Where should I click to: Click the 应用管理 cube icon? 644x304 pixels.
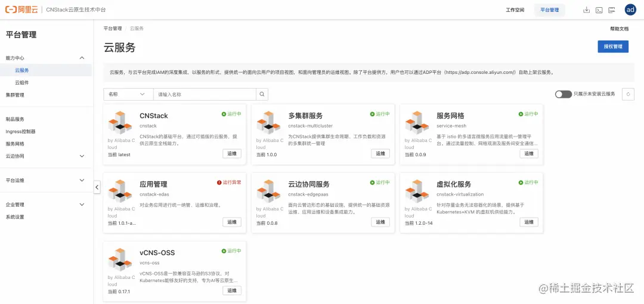[120, 191]
